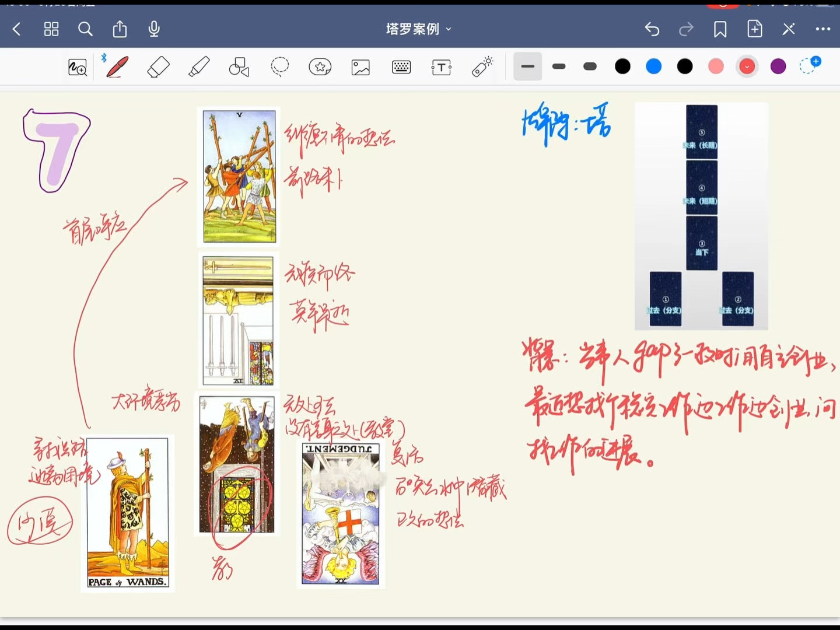840x630 pixels.
Task: Open the page thumbnails grid view
Action: point(51,29)
